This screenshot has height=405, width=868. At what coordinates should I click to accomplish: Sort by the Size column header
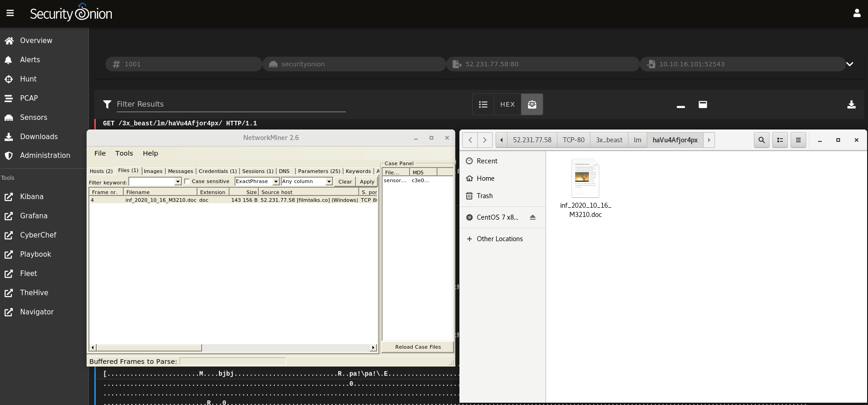click(244, 192)
